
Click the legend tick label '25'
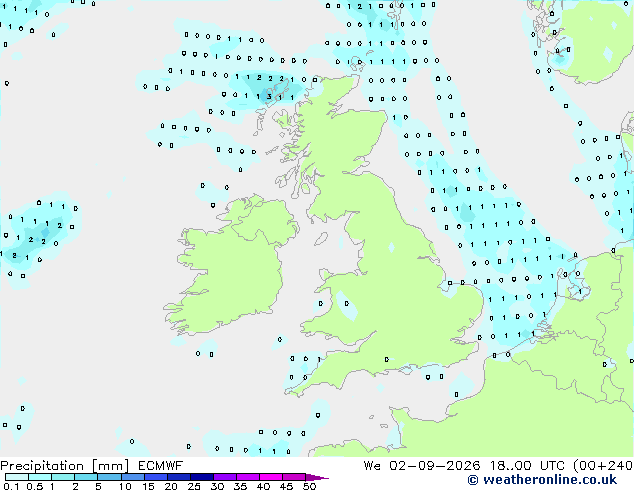[x=194, y=486]
